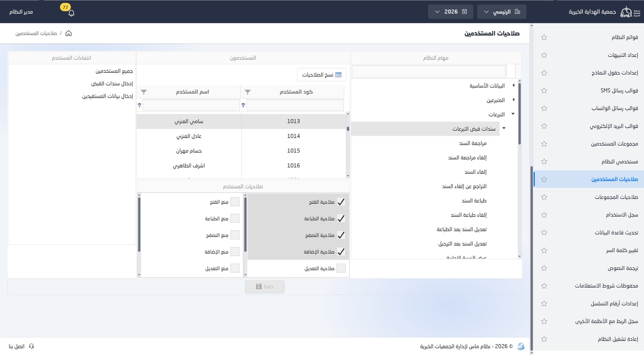Favorite مجموعات المستخدمين with its star
Viewport: 644px width, 355px height.
pyautogui.click(x=544, y=144)
